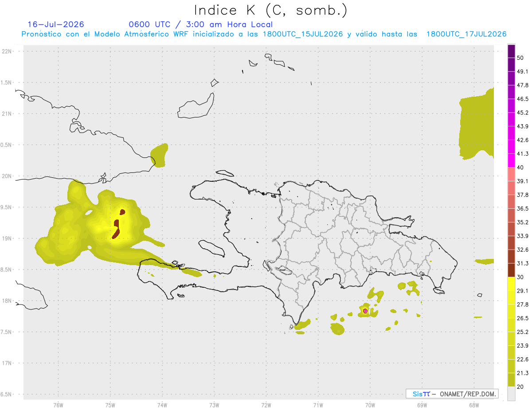Click the latitude label "22N"

[x=7, y=51]
